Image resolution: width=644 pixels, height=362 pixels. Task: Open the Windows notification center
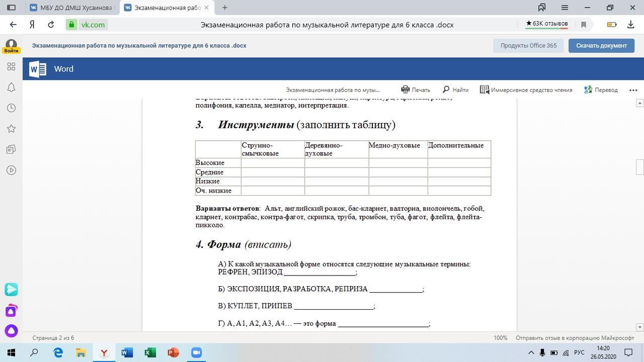[628, 352]
